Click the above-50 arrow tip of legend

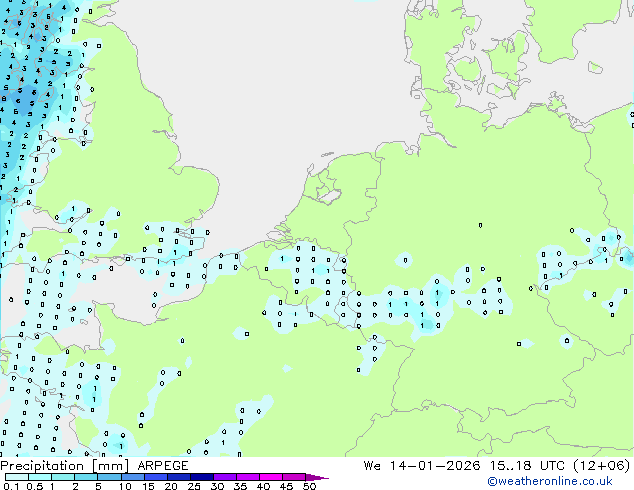pyautogui.click(x=317, y=477)
